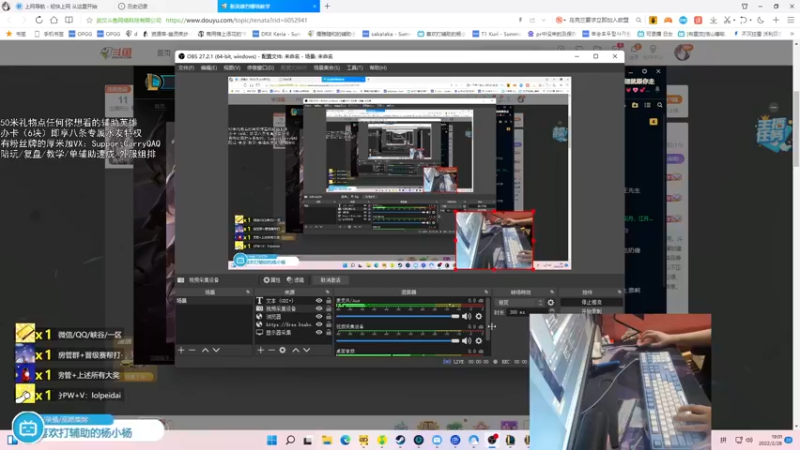
Task: Bookmark this page with the star icon
Action: tap(89, 20)
